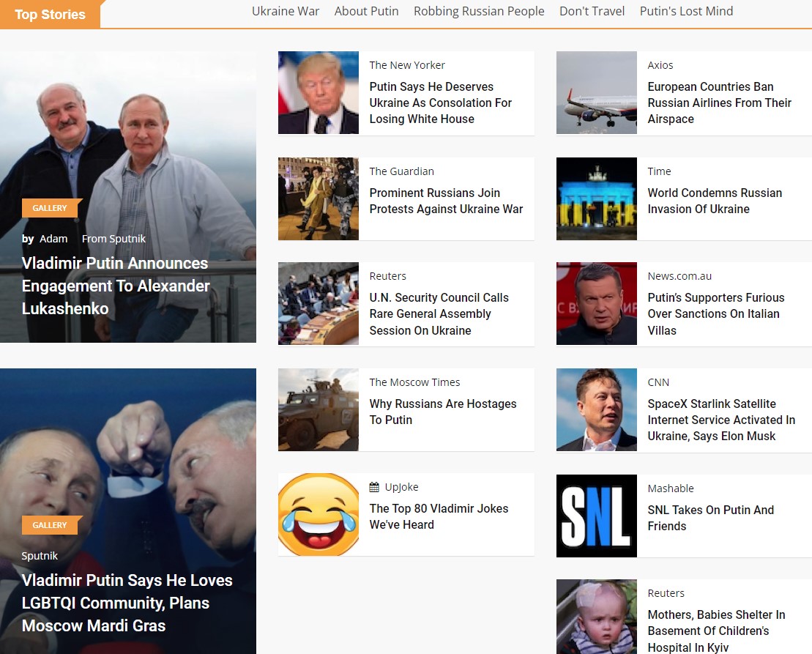This screenshot has height=654, width=812.
Task: Open the 'SNL Takes On Putin And Friends' headline
Action: point(710,518)
